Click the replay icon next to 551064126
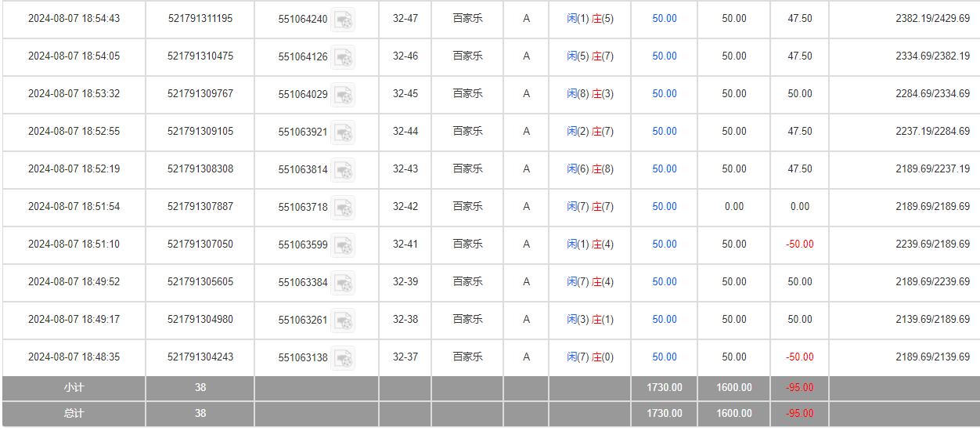The height and width of the screenshot is (431, 980). point(343,57)
